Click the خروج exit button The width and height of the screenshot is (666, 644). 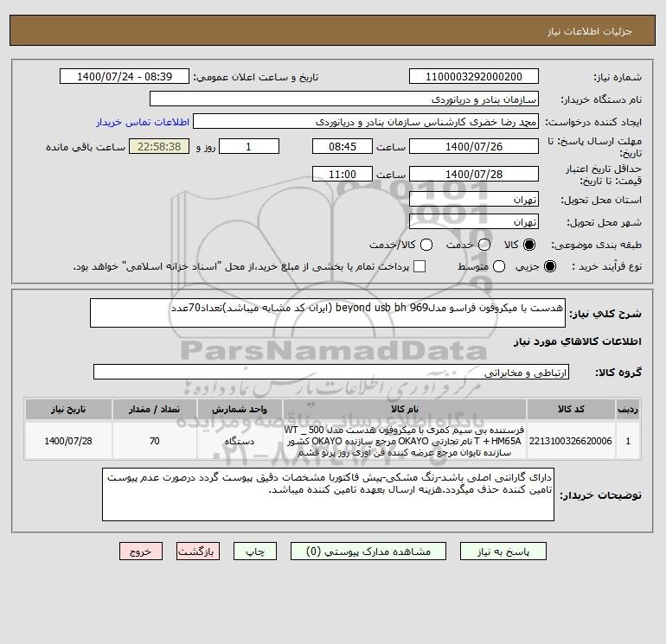pos(141,552)
